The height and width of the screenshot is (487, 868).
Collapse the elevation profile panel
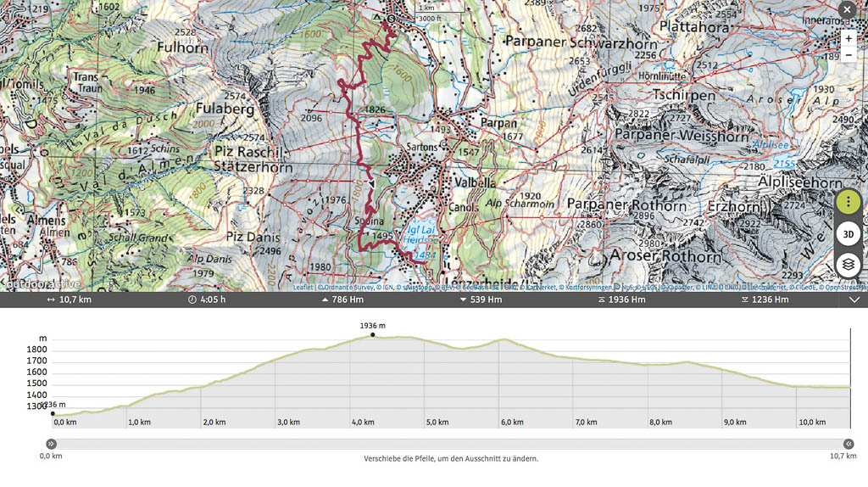pyautogui.click(x=854, y=299)
